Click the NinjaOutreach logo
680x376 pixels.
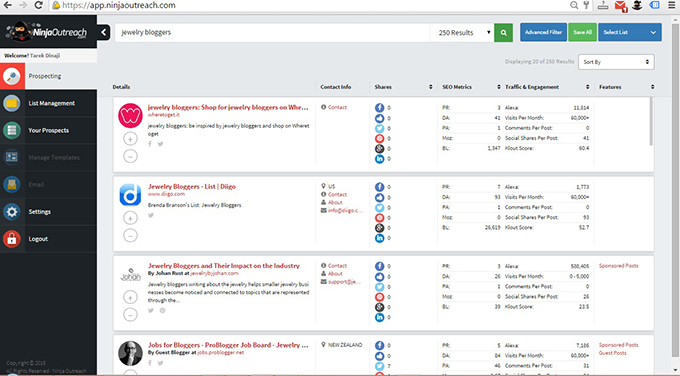point(47,32)
